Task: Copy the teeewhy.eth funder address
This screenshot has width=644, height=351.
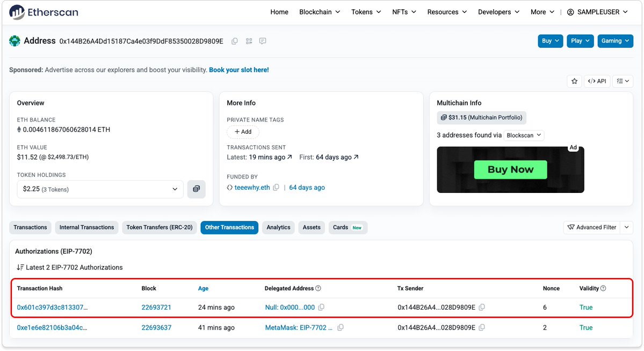Action: [x=276, y=188]
